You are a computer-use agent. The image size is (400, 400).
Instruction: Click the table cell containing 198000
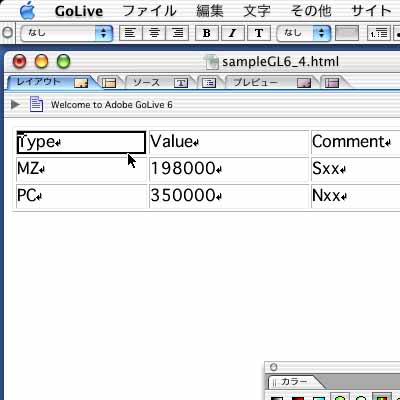229,169
